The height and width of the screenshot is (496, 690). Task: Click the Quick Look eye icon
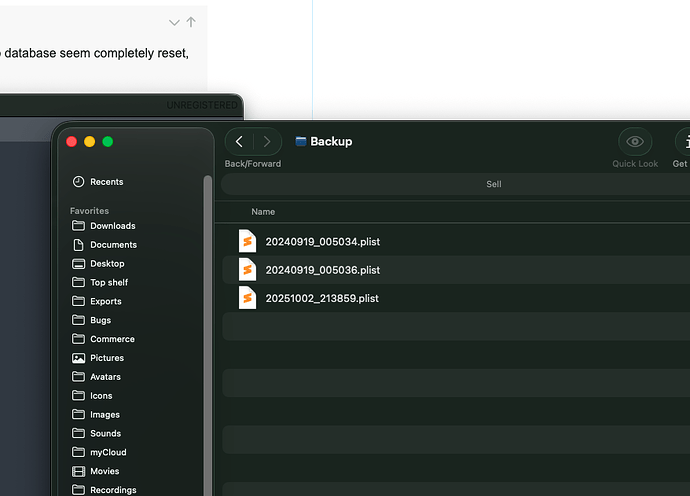(x=635, y=141)
